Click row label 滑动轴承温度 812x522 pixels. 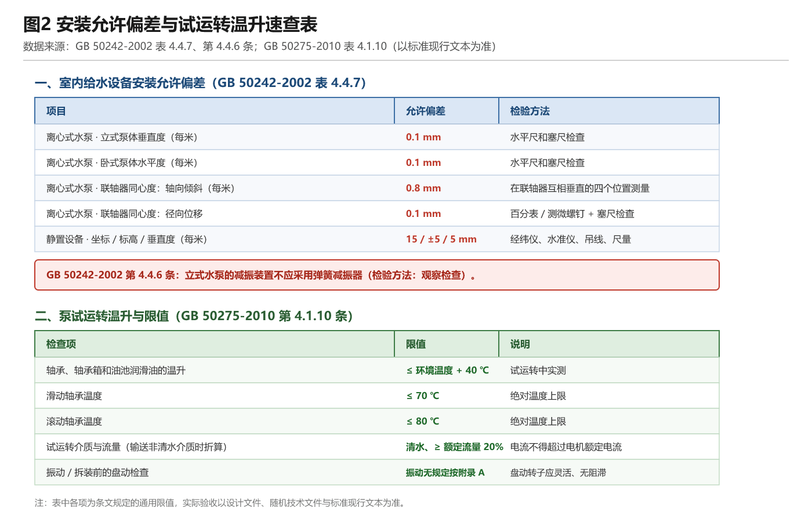click(x=74, y=396)
